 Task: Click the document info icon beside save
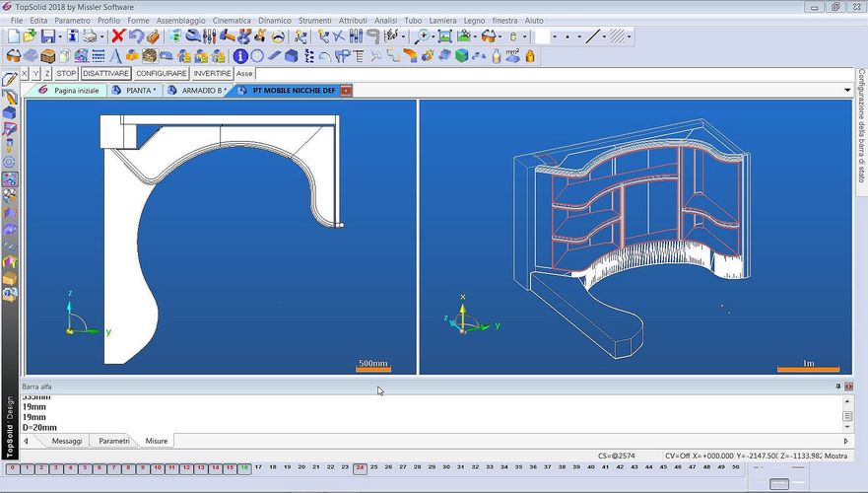pos(73,36)
